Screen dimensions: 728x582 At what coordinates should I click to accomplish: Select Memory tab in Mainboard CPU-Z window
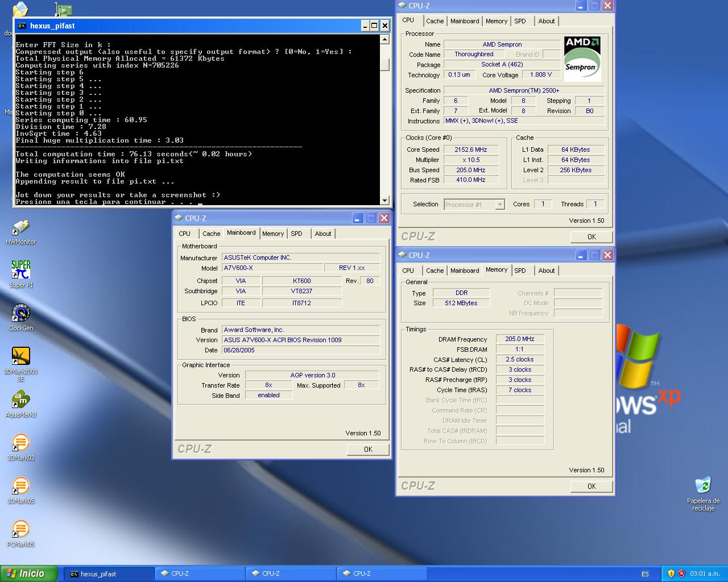(x=273, y=234)
